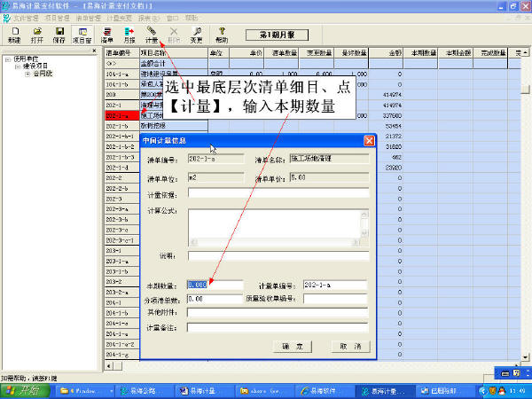Click the 清单单价 field showing 5.00

click(329, 177)
